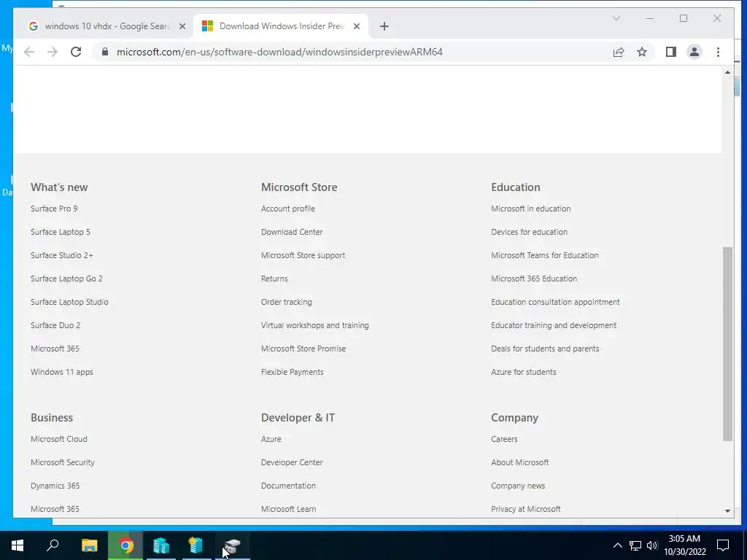The height and width of the screenshot is (560, 747).
Task: Open Microsoft 365 Education link
Action: pos(533,279)
